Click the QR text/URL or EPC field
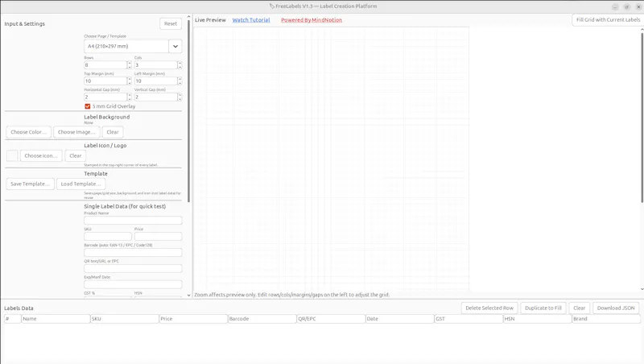The width and height of the screenshot is (644, 364). click(x=133, y=269)
